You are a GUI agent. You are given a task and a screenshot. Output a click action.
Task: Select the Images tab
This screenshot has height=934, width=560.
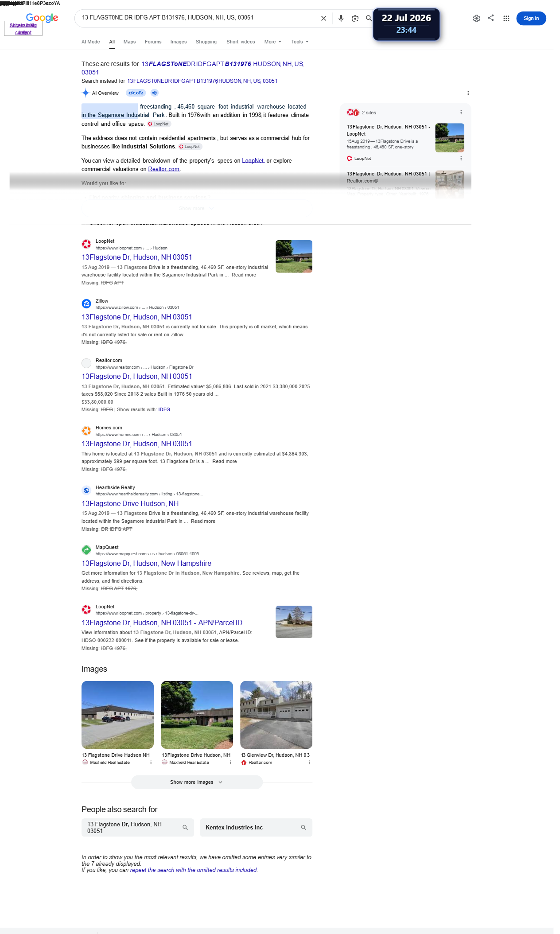(x=179, y=42)
